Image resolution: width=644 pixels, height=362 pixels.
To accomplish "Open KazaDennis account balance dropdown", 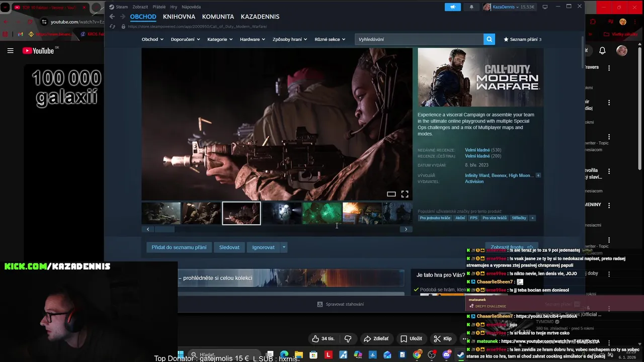I will pos(509,7).
